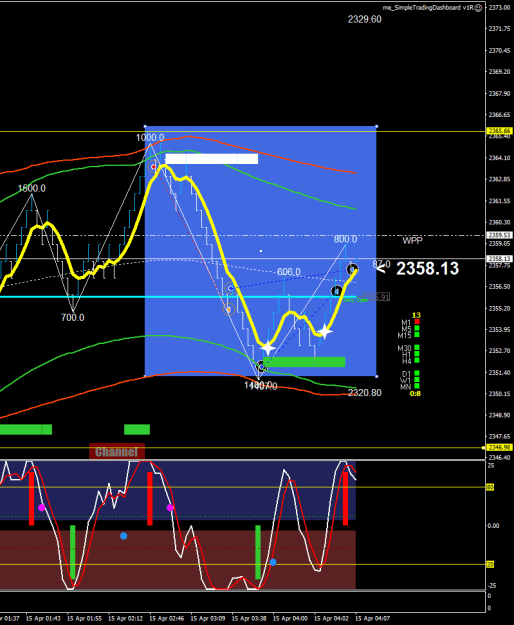Select the M15 green timeframe square
514x625 pixels.
tap(417, 335)
